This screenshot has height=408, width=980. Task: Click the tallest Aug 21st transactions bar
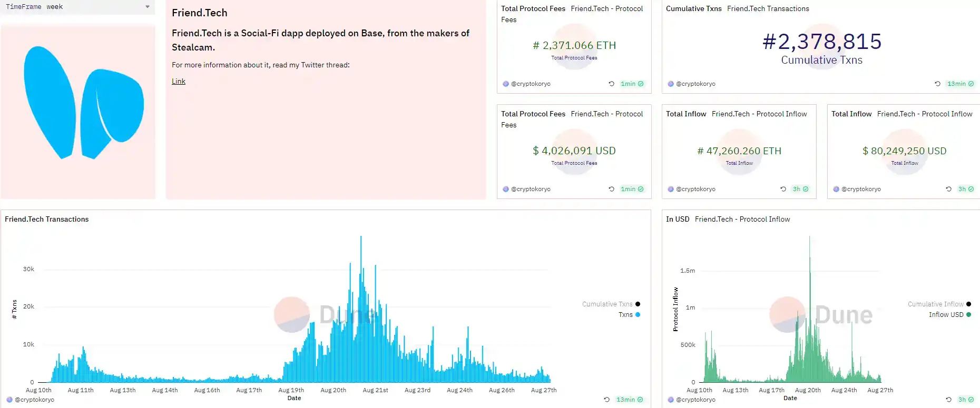361,309
